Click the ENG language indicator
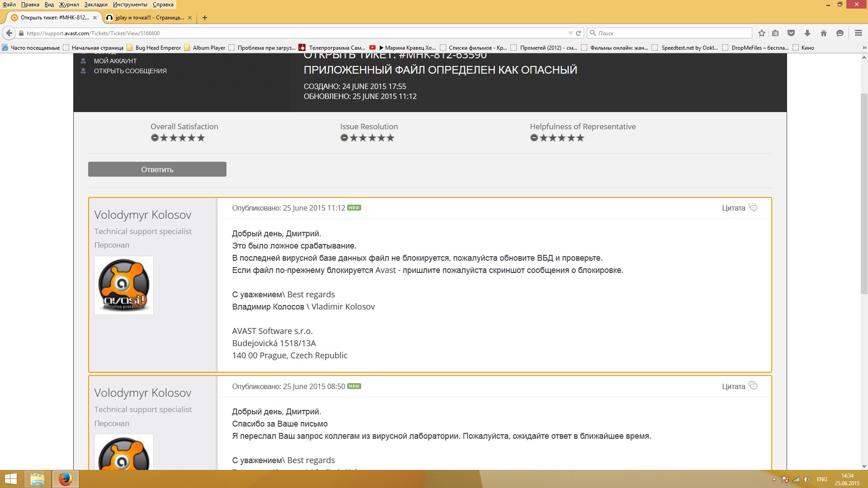 822,479
